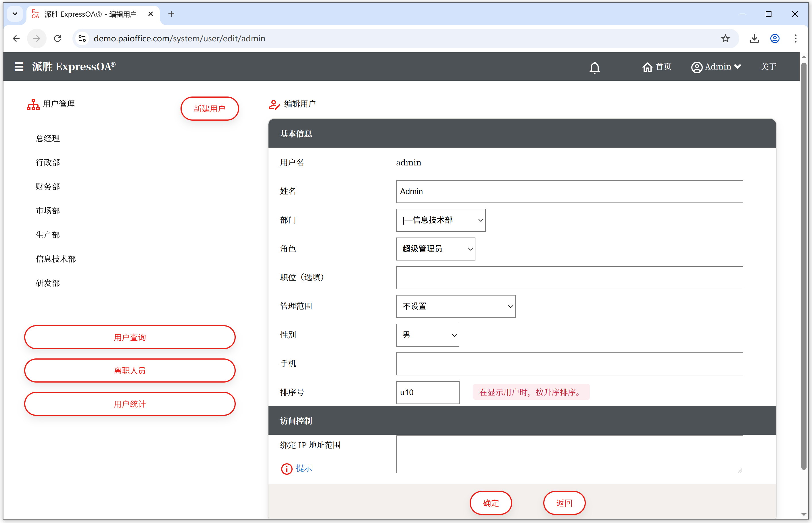This screenshot has width=812, height=523.
Task: Click the red info icon beside 提示
Action: click(x=287, y=469)
